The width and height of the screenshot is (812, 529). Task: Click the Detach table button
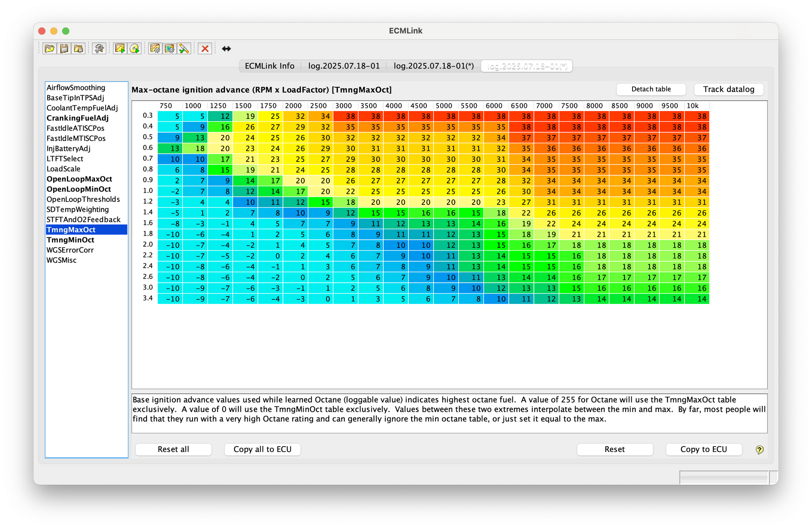tap(651, 89)
